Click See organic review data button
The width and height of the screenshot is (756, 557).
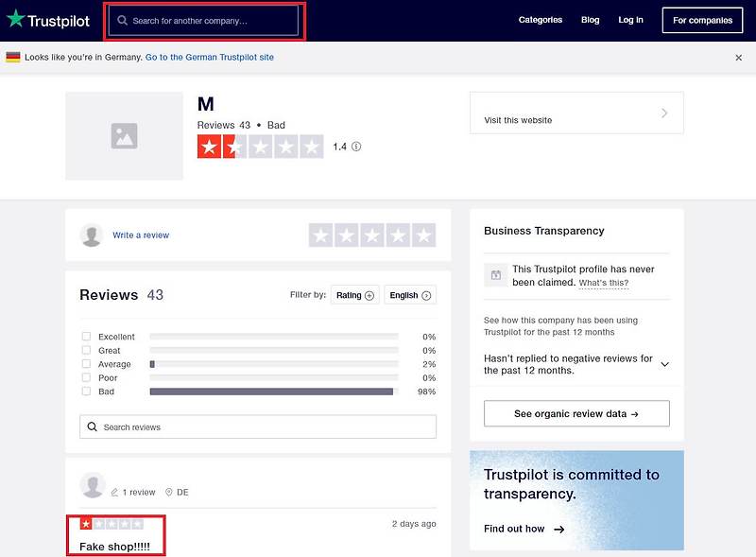point(576,413)
